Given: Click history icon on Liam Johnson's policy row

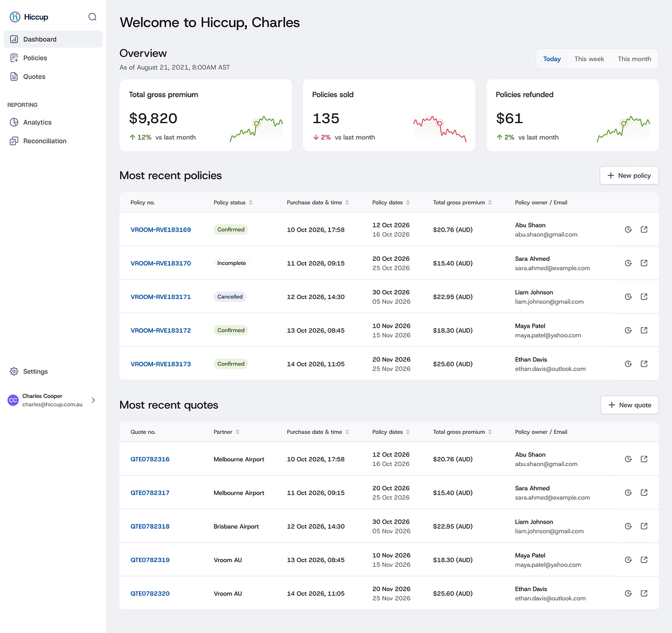Looking at the screenshot, I should pyautogui.click(x=628, y=297).
